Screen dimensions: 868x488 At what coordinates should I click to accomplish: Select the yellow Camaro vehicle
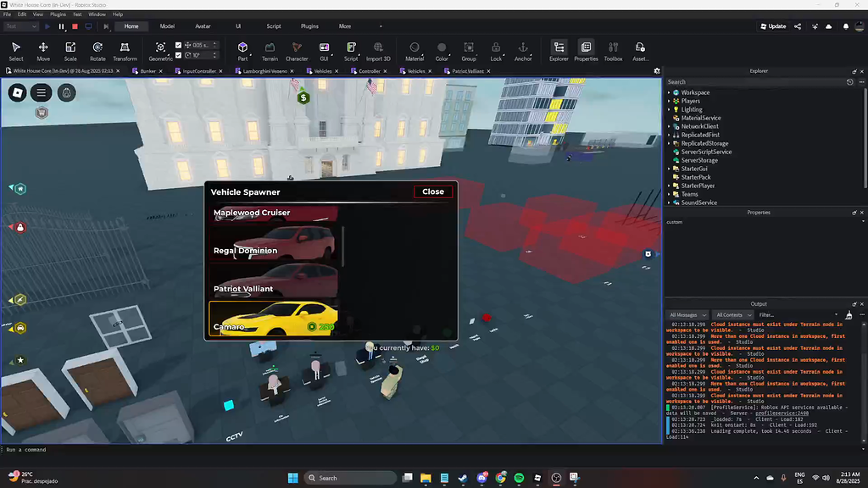[x=274, y=319]
